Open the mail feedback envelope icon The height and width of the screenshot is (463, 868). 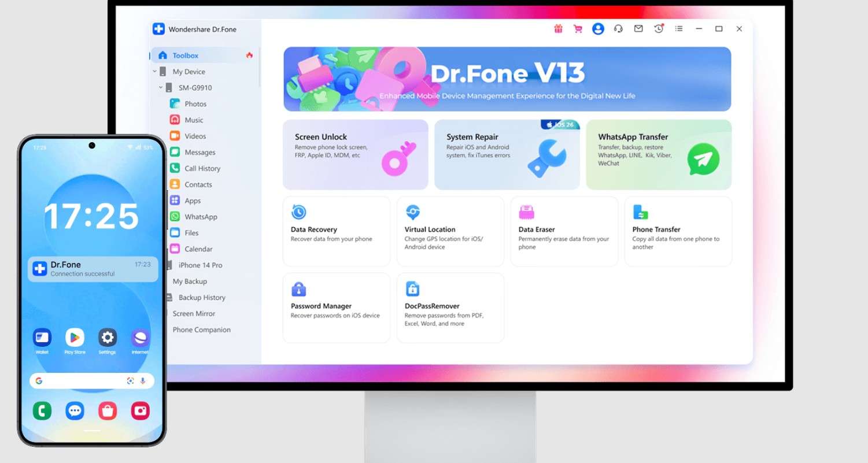pyautogui.click(x=638, y=29)
